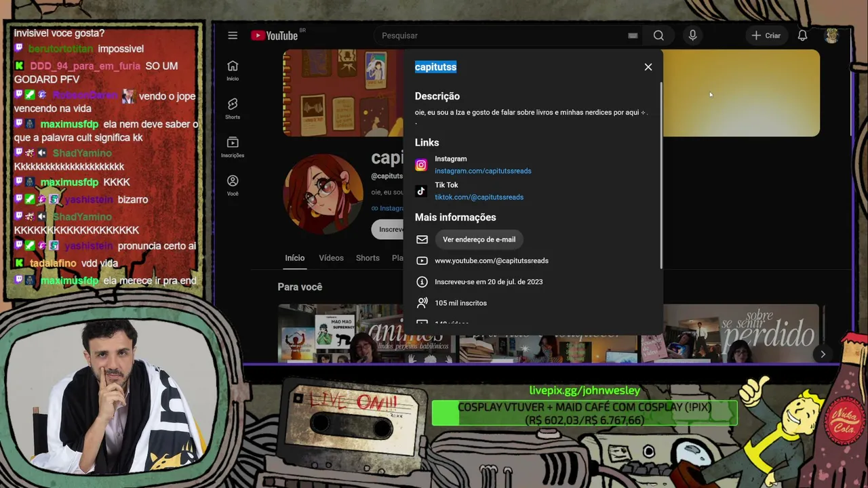
Task: Open instagram.com/capitutssreads link
Action: pos(483,171)
